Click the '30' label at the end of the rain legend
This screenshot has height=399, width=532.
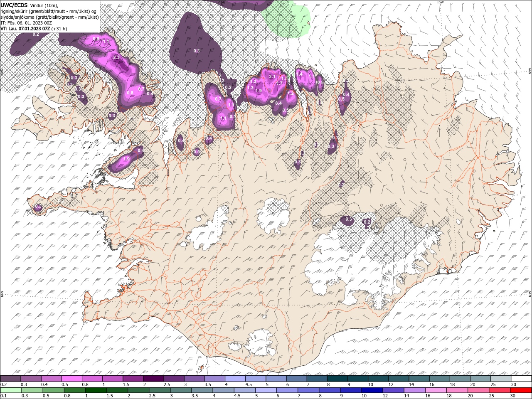point(512,396)
